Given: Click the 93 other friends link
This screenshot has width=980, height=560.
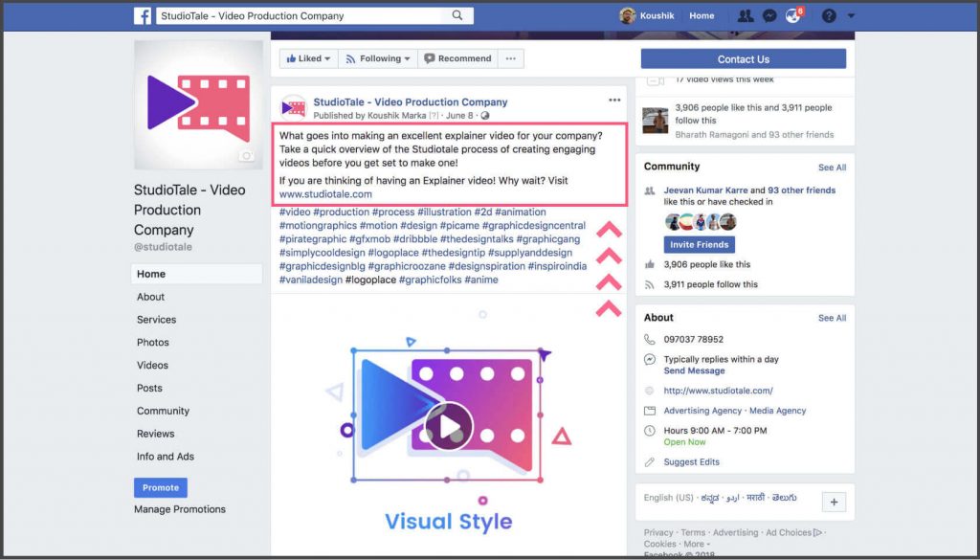Looking at the screenshot, I should click(x=802, y=190).
